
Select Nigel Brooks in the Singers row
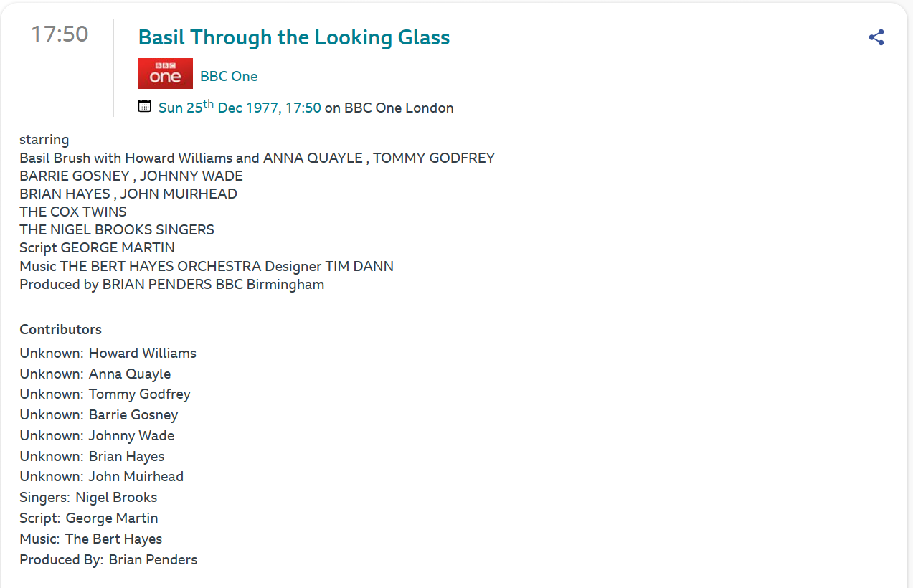pyautogui.click(x=116, y=498)
